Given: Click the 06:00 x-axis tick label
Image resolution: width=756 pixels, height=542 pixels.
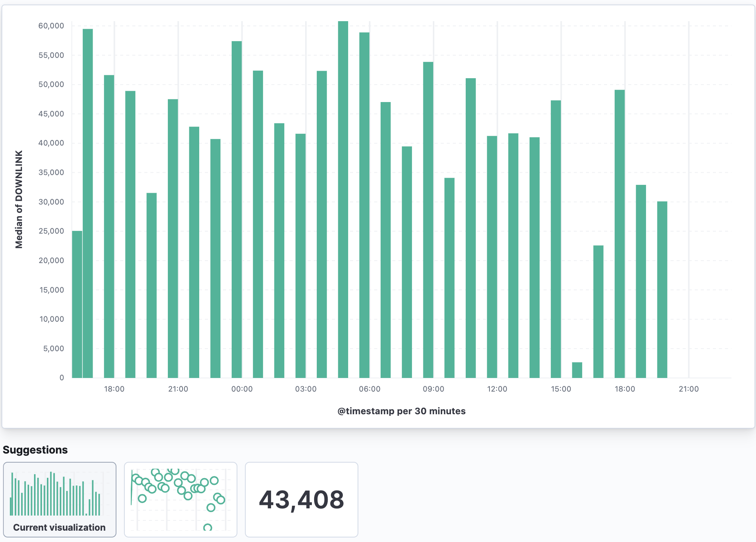Looking at the screenshot, I should tap(369, 389).
